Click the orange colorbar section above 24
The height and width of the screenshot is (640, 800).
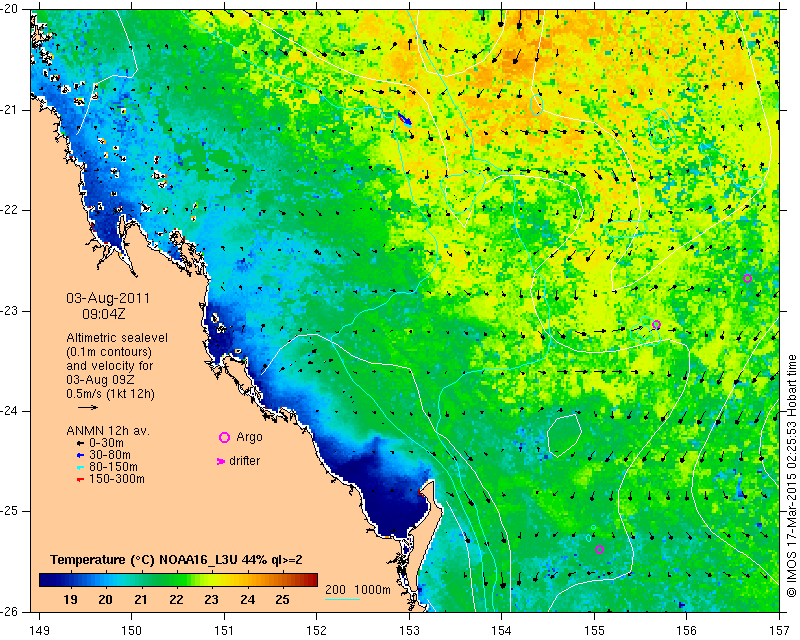tap(247, 580)
